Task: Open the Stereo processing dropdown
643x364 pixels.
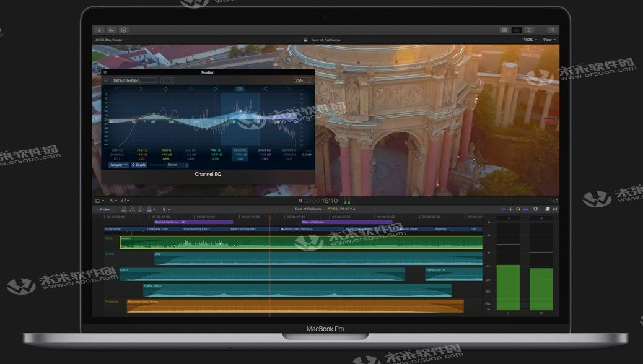Action: pos(178,165)
